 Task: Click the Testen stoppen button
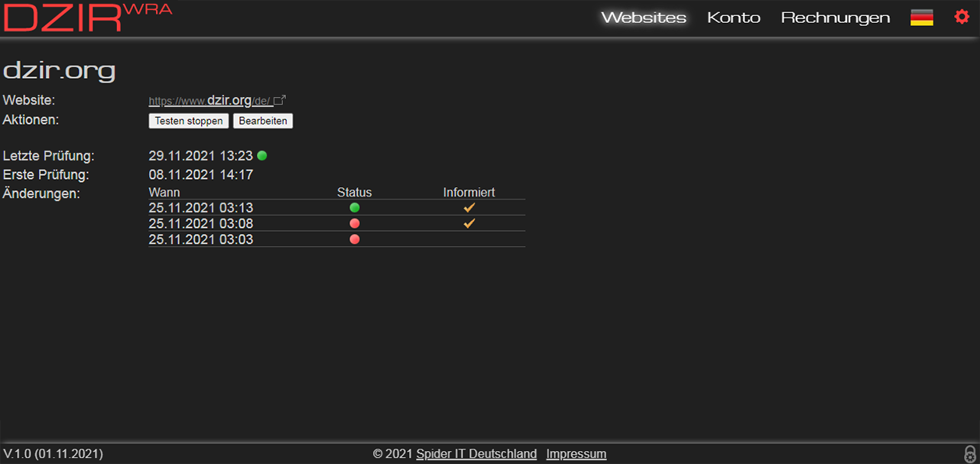(x=189, y=121)
